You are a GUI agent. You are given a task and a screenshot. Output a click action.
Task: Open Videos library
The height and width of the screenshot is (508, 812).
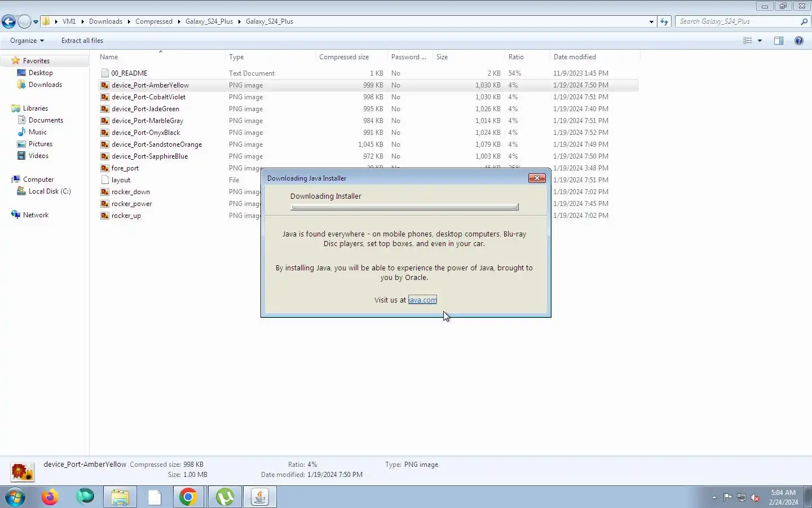[38, 156]
